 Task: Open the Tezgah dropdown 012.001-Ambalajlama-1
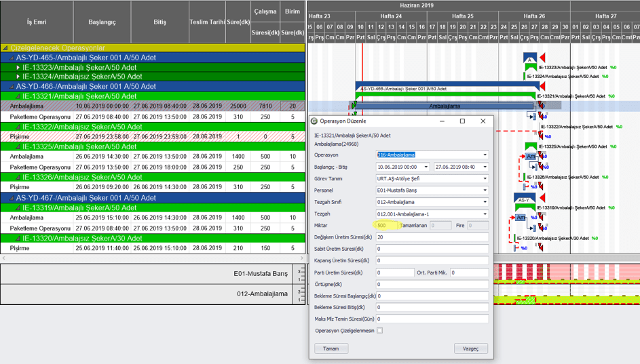click(x=485, y=214)
